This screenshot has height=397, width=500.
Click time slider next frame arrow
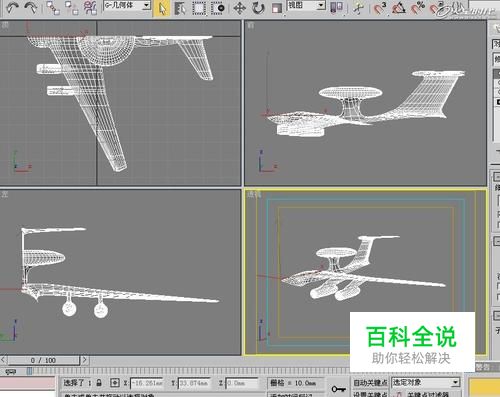(x=84, y=360)
